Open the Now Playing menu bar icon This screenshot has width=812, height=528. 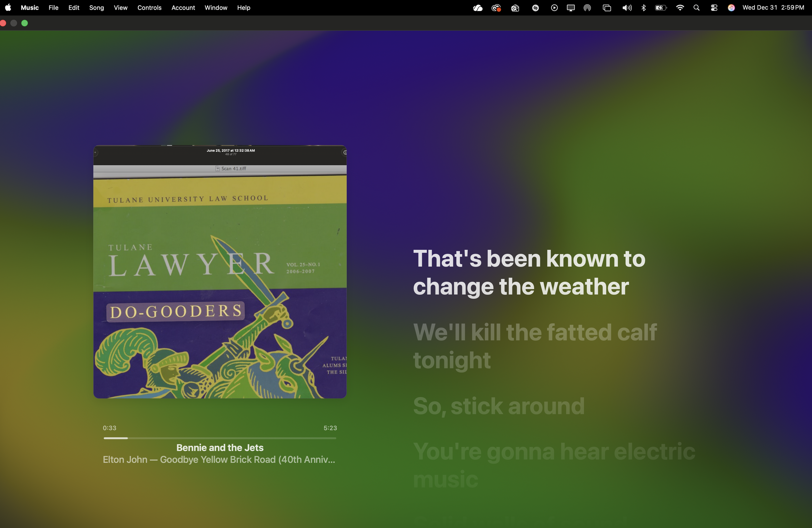click(x=554, y=8)
